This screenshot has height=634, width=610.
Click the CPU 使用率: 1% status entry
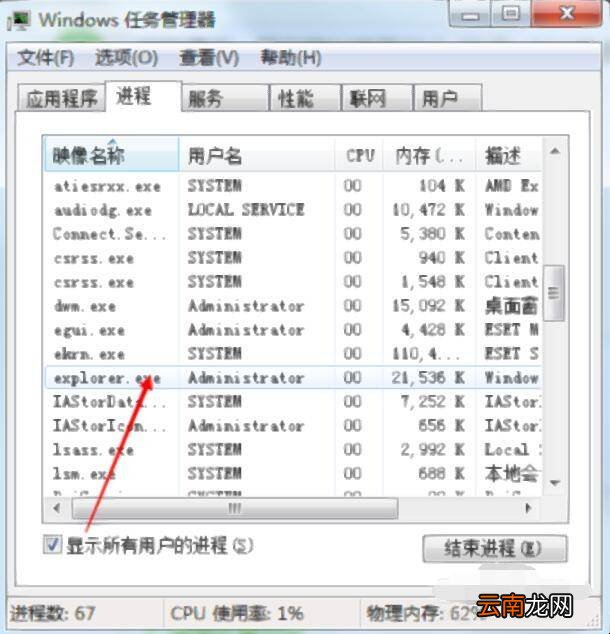click(x=236, y=613)
